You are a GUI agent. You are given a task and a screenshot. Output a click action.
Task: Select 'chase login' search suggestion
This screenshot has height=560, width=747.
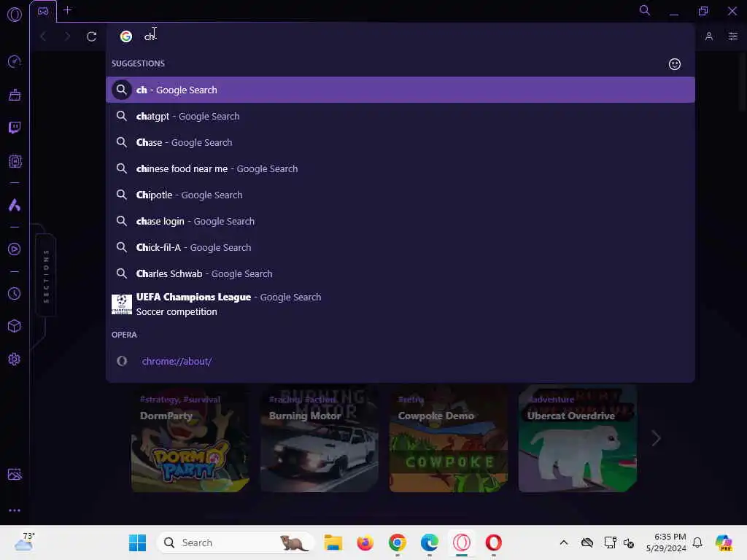pos(400,221)
